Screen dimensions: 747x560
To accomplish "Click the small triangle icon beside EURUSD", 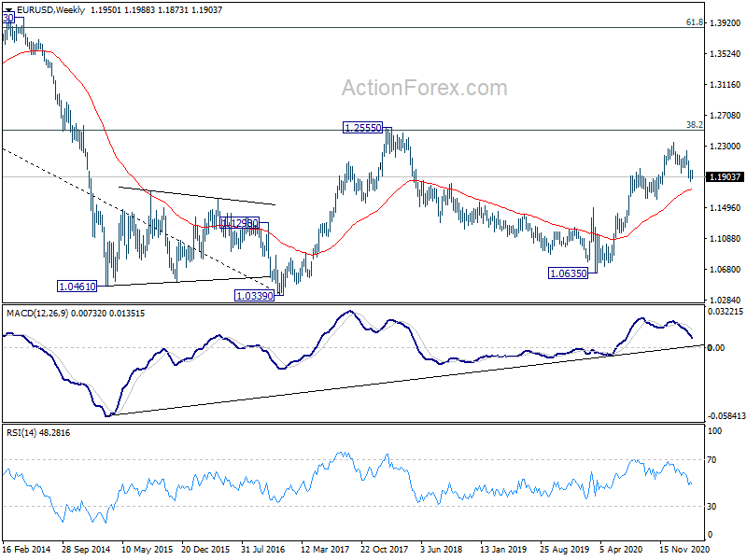I will 8,9.
